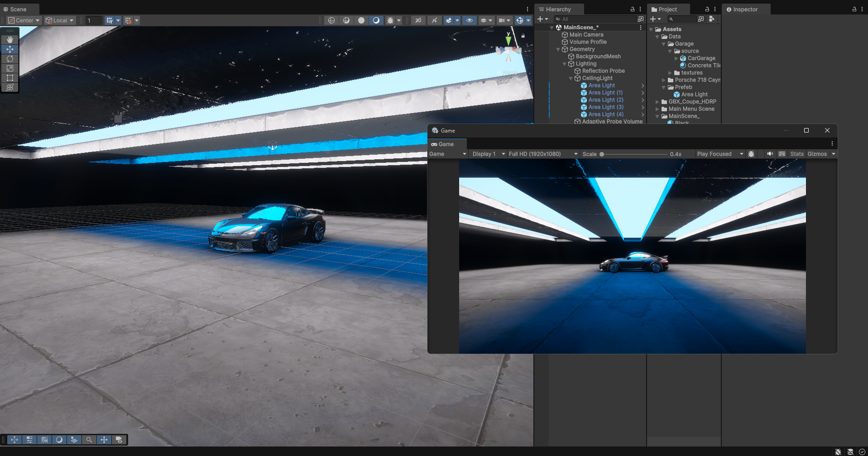Toggle Cameras overlay button
The width and height of the screenshot is (868, 456).
(119, 440)
